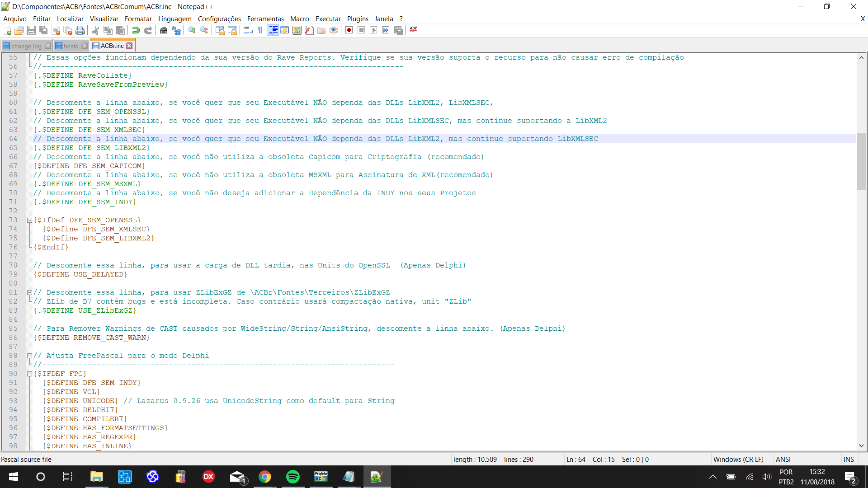The height and width of the screenshot is (488, 868).
Task: Open the Localizar menu
Action: [70, 19]
